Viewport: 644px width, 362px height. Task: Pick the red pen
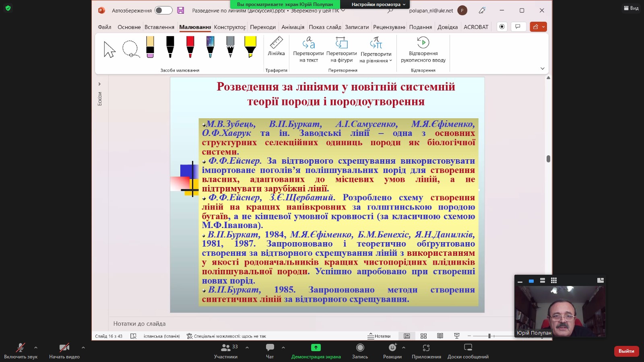pyautogui.click(x=190, y=47)
